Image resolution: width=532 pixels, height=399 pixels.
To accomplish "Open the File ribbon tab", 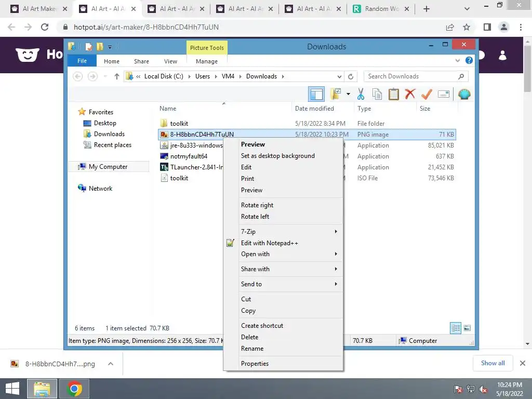I will click(82, 61).
